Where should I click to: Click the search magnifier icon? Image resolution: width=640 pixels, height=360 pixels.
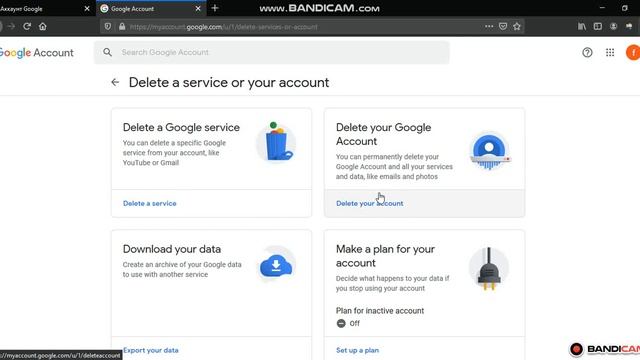point(107,52)
